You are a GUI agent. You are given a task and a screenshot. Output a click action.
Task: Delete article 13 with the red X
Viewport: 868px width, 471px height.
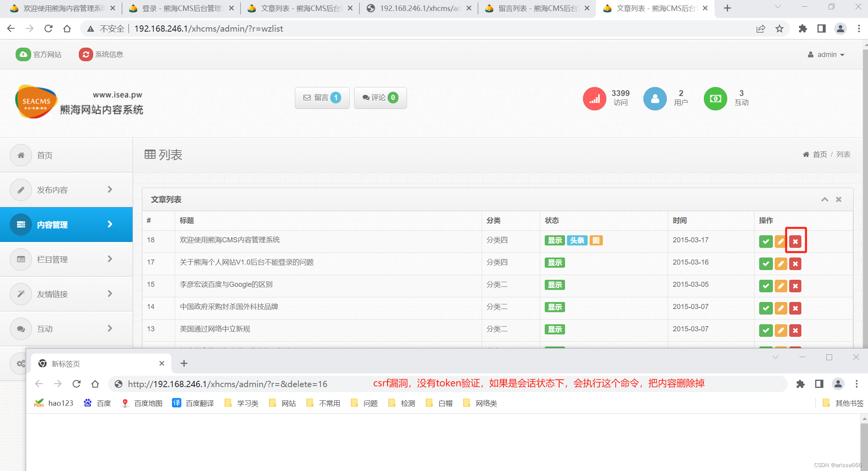tap(795, 331)
